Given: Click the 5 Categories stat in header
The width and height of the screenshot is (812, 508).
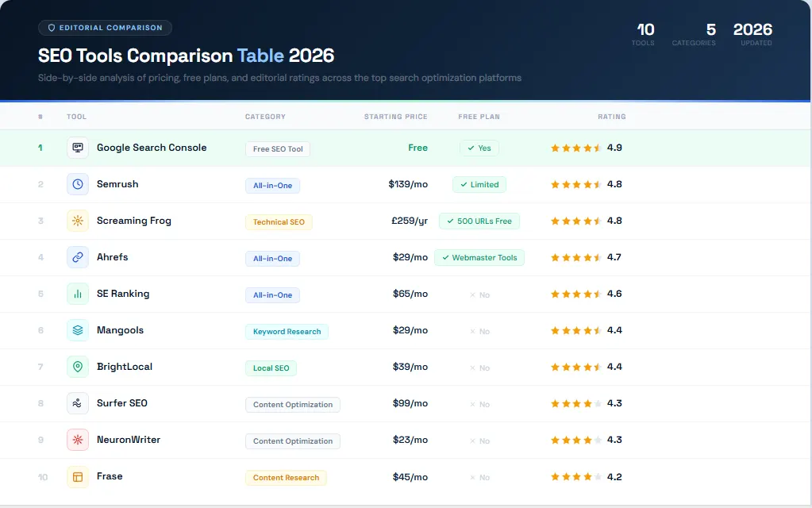Looking at the screenshot, I should [x=694, y=34].
